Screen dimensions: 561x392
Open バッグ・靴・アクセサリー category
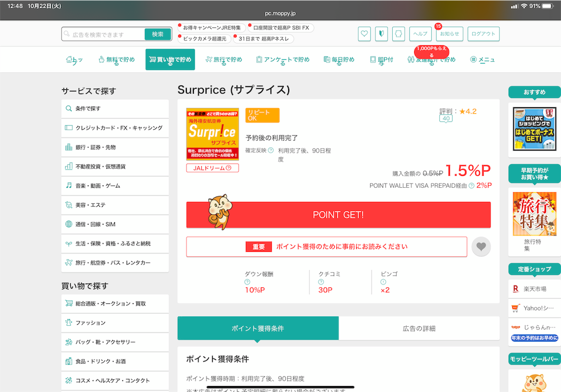coord(115,342)
